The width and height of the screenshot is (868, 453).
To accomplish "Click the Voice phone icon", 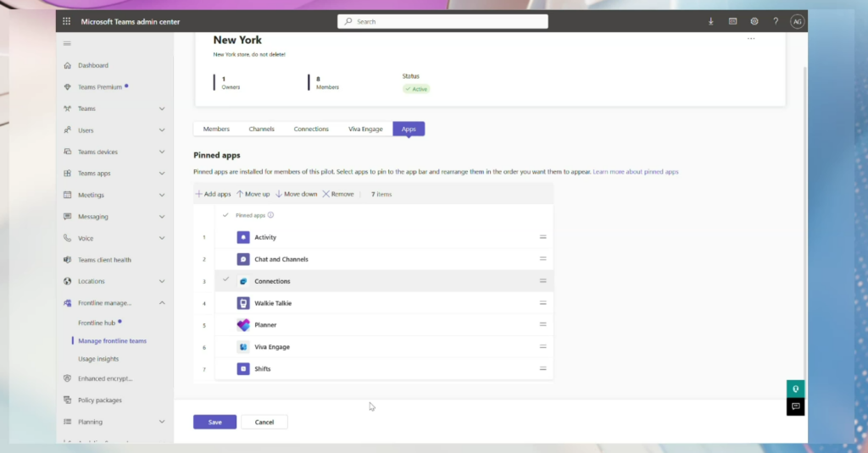I will (x=68, y=238).
